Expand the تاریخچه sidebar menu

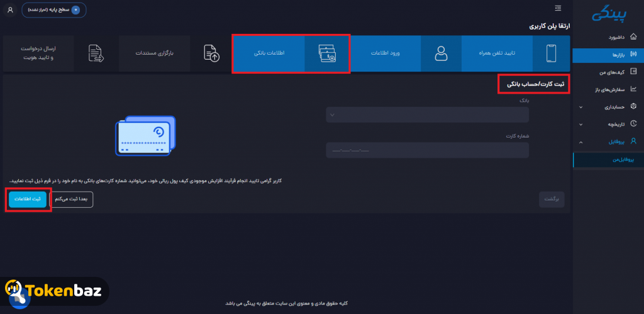[608, 124]
